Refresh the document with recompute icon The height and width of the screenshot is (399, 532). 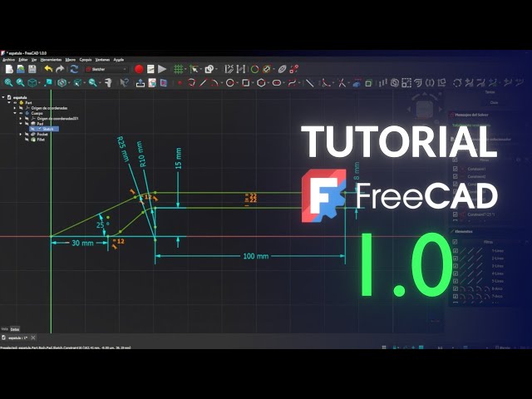(x=74, y=69)
